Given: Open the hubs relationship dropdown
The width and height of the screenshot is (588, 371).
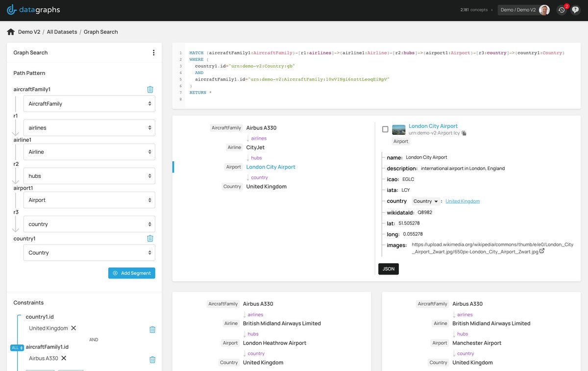Looking at the screenshot, I should (x=89, y=176).
